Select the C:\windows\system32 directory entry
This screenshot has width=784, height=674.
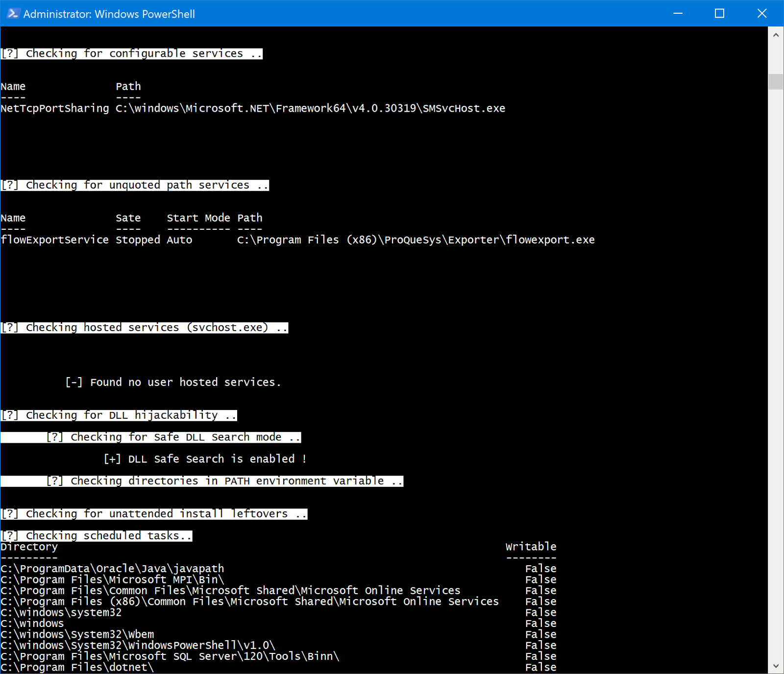coord(62,612)
